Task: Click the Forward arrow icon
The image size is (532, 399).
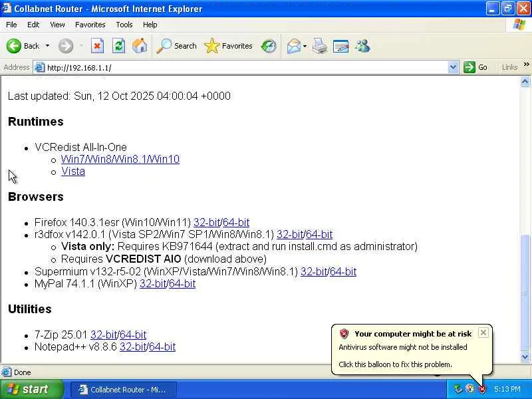Action: tap(66, 46)
